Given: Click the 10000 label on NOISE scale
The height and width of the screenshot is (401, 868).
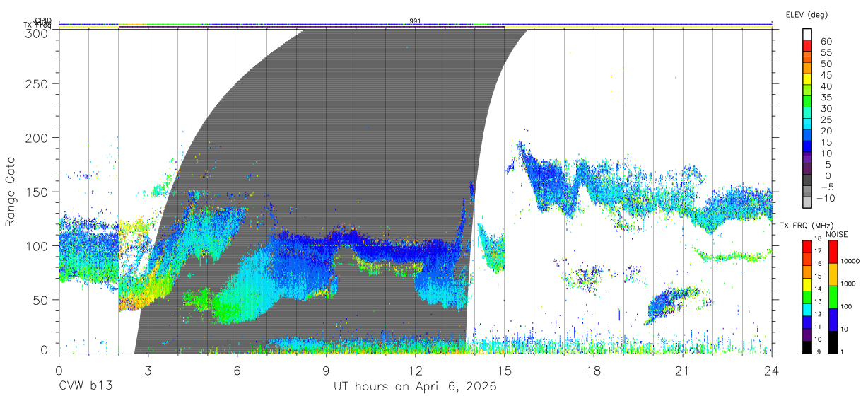Looking at the screenshot, I should click(x=851, y=262).
